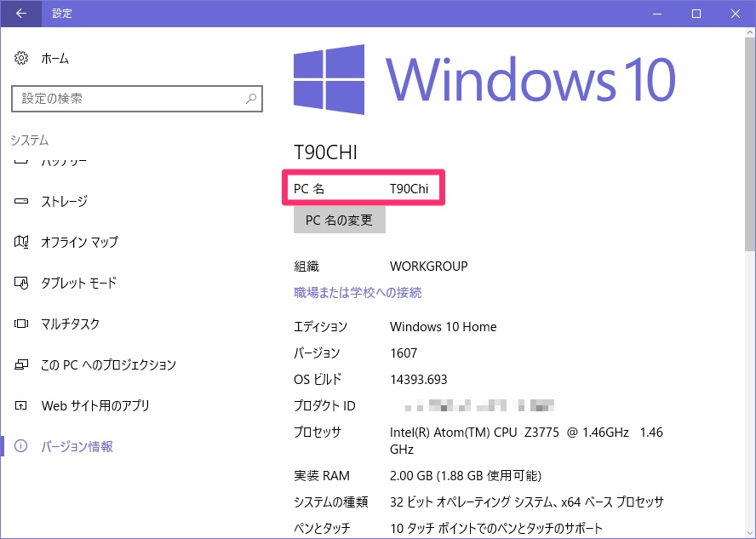Click the multitasking icon
The image size is (756, 539).
click(21, 324)
